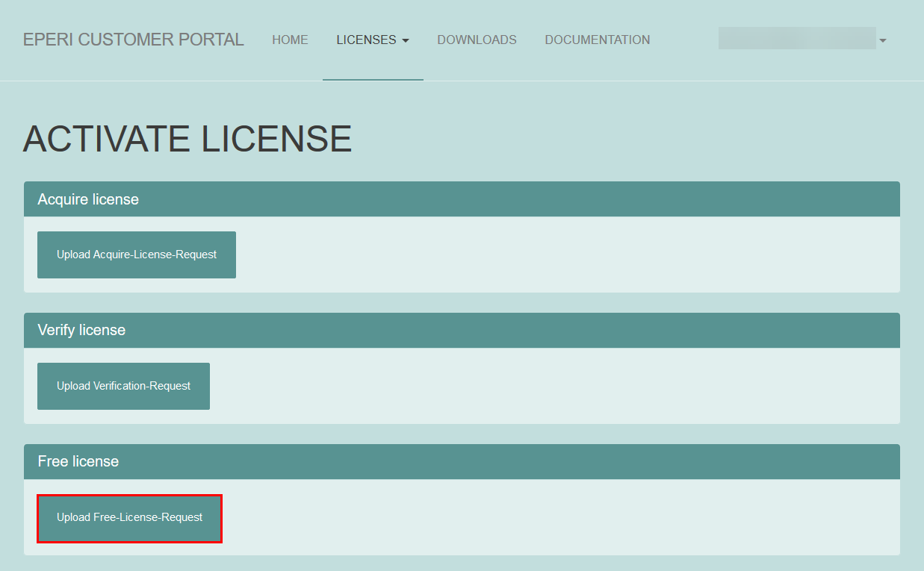Open the blurred user account dropdown
Image resolution: width=924 pixels, height=571 pixels.
802,39
